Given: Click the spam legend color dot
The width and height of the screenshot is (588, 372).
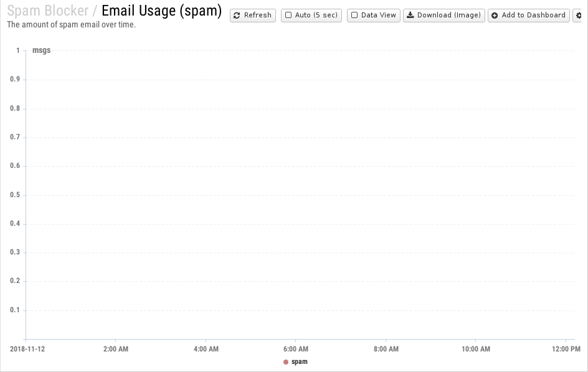Looking at the screenshot, I should pyautogui.click(x=286, y=362).
